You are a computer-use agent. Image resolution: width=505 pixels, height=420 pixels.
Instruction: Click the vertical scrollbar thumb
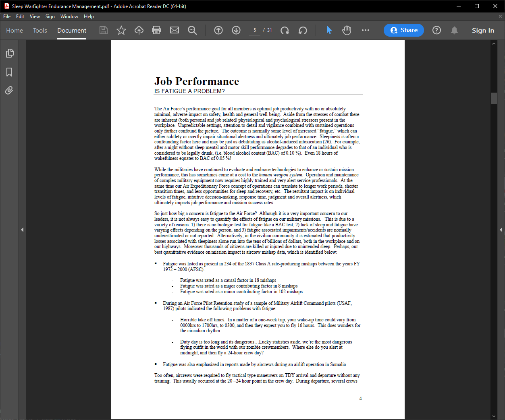coord(494,98)
